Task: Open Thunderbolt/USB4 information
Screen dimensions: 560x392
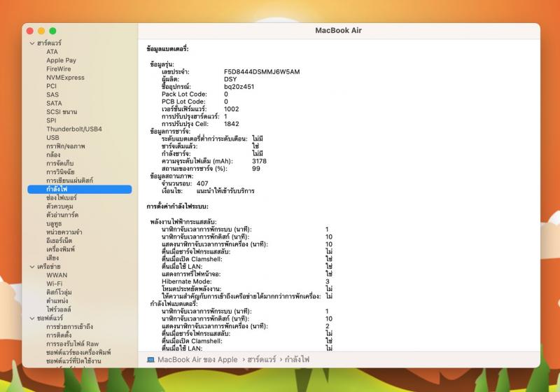Action: [74, 129]
